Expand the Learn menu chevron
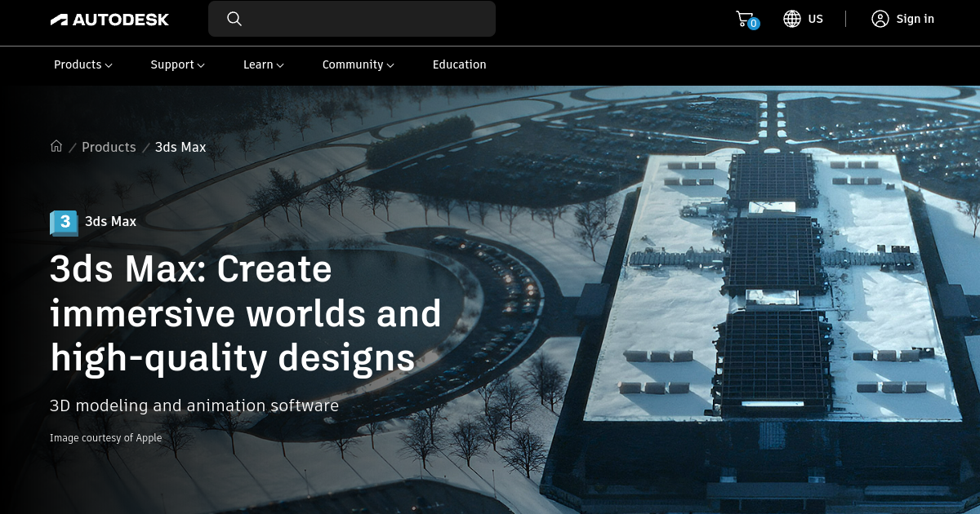The image size is (980, 514). click(x=280, y=65)
